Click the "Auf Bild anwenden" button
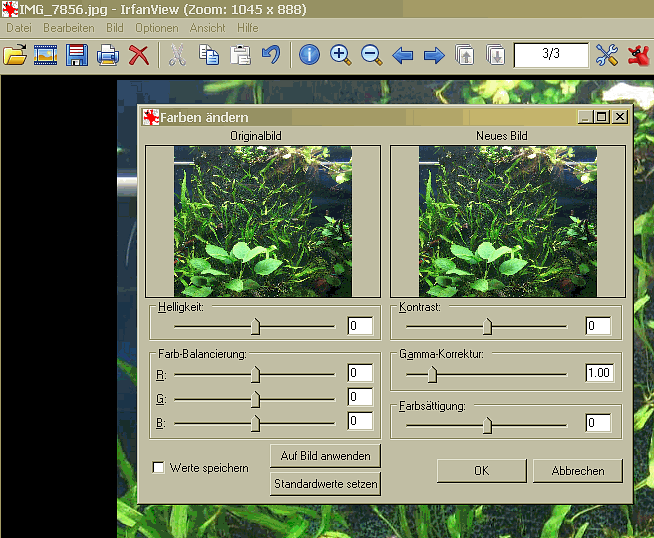The height and width of the screenshot is (538, 654). 325,456
